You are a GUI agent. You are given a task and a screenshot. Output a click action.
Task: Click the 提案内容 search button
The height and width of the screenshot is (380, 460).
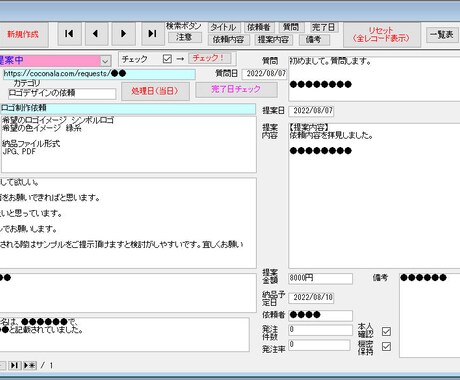pos(273,40)
